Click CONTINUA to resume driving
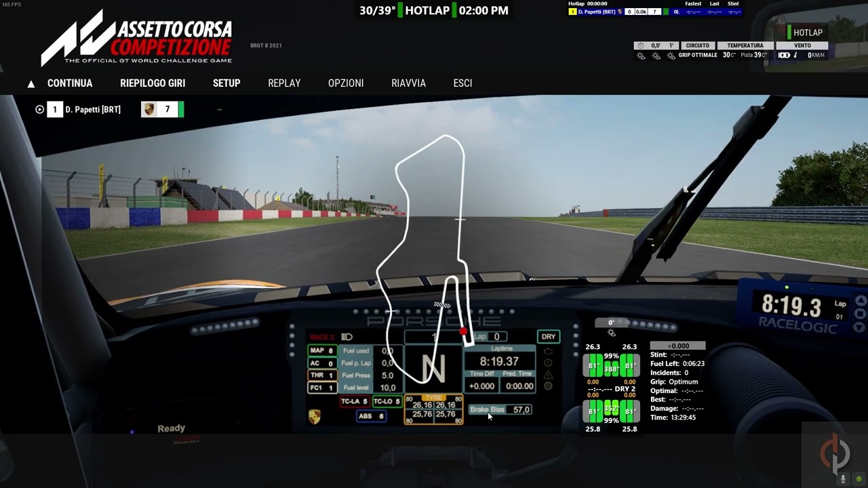 (70, 83)
